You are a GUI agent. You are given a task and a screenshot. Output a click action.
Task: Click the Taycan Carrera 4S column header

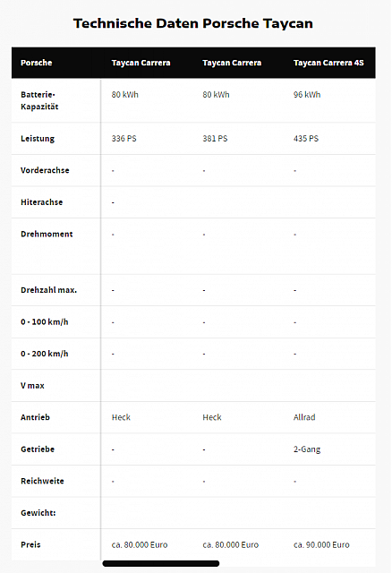click(328, 63)
